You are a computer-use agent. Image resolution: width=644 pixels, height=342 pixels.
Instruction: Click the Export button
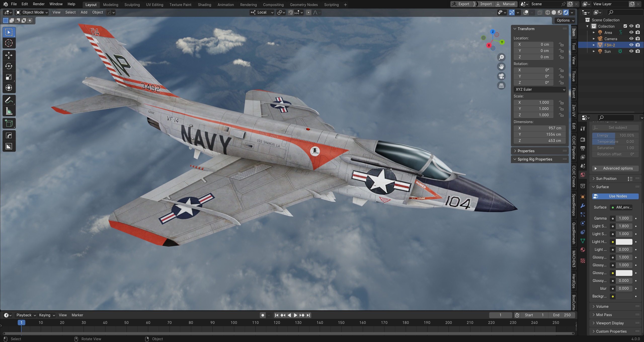pos(460,4)
